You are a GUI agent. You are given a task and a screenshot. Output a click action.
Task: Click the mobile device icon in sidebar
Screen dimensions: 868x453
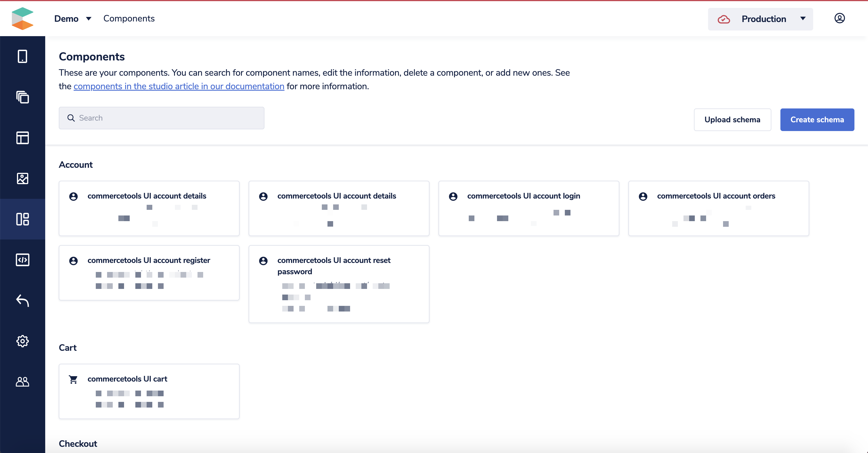tap(22, 56)
